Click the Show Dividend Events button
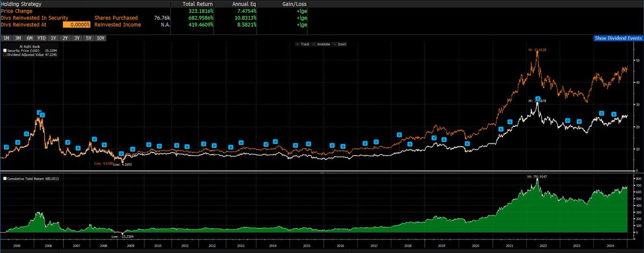 point(618,39)
